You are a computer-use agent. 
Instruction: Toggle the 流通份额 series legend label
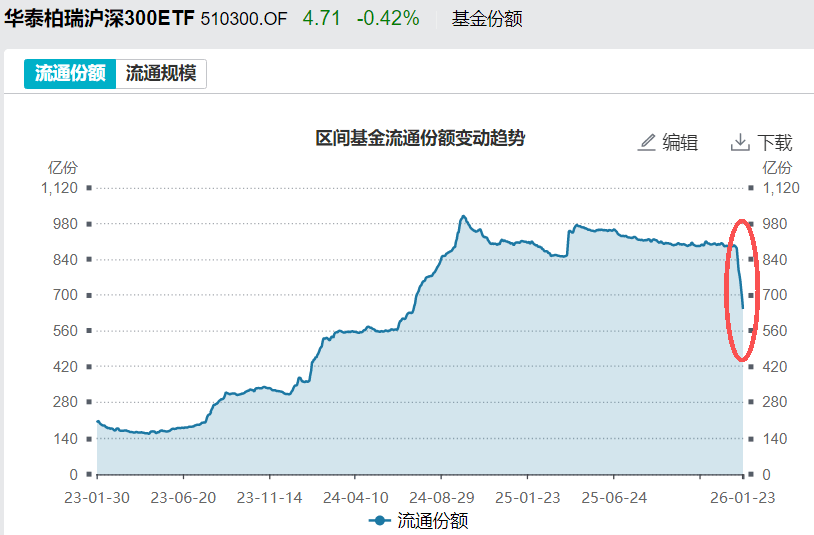433,520
